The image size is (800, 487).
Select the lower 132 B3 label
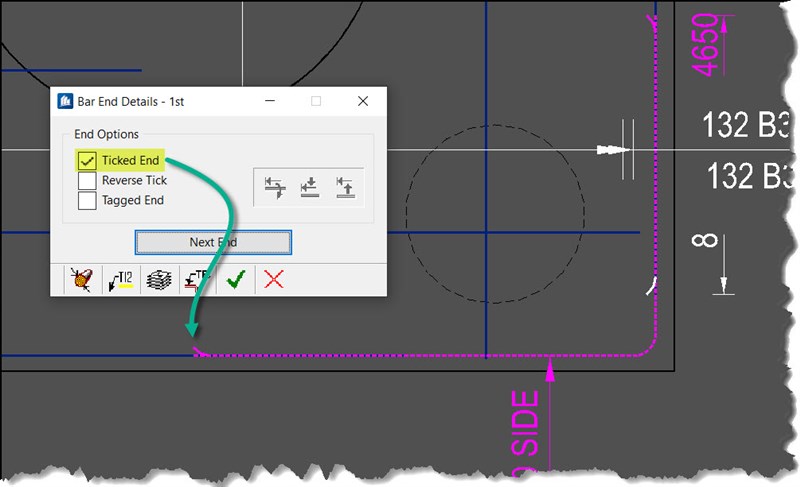pos(749,176)
